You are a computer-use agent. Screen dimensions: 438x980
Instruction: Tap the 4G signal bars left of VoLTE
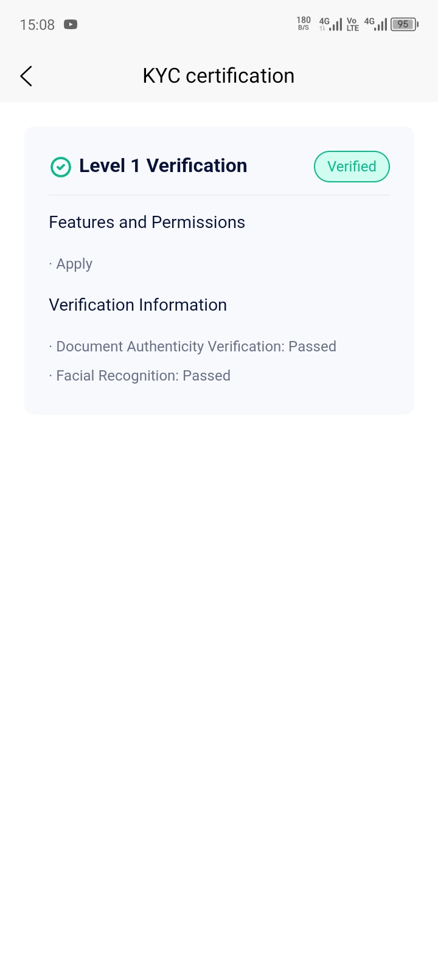point(331,24)
